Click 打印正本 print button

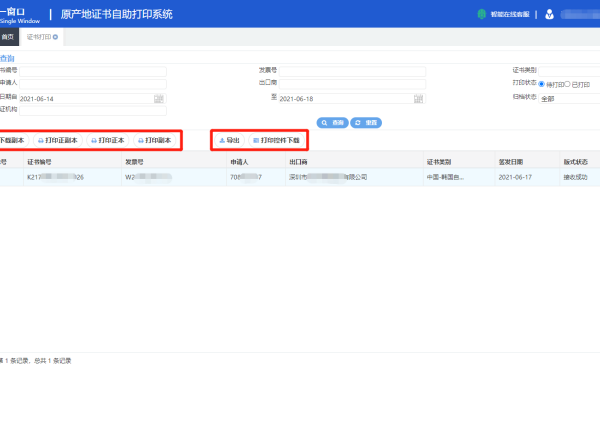pyautogui.click(x=108, y=140)
